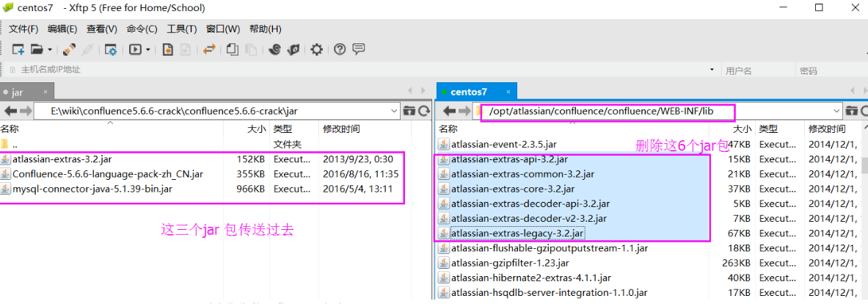Select atlassian-gzipfilter-1.23.jar
Screen dimensions: 868x304
[x=647, y=263]
